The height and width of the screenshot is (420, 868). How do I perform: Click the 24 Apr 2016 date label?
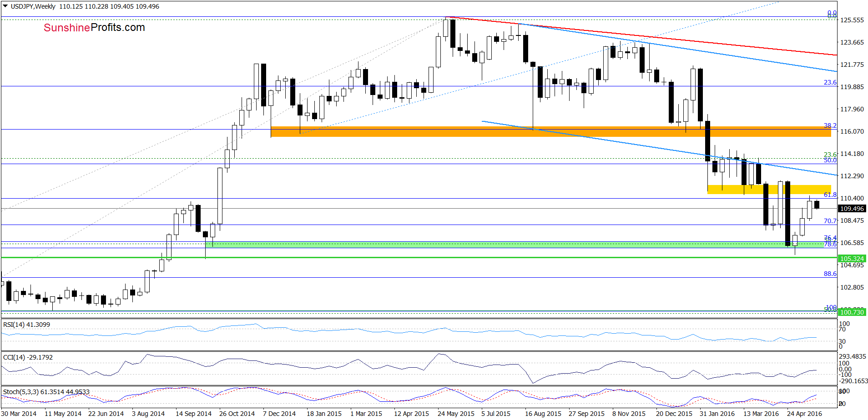tap(804, 414)
